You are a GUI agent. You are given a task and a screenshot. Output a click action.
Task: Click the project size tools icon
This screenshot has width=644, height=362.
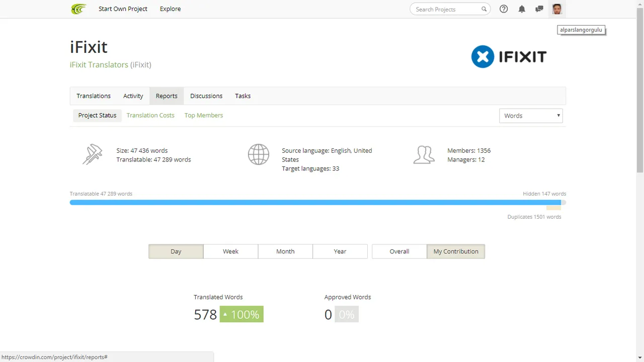[93, 154]
